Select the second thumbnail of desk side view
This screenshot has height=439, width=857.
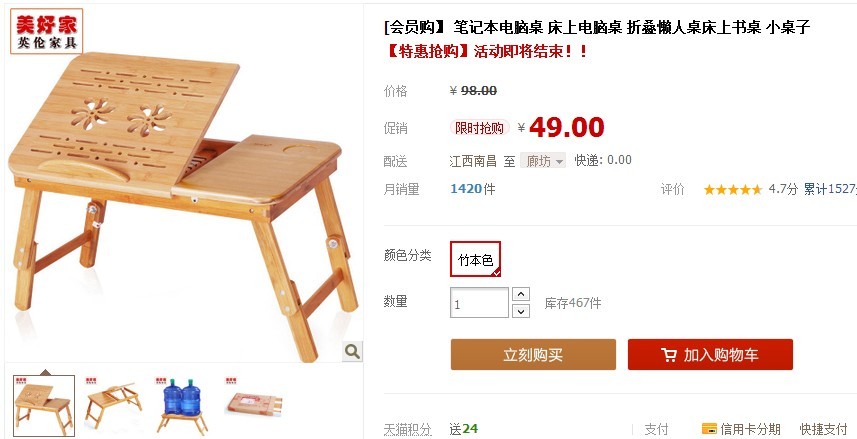(113, 405)
